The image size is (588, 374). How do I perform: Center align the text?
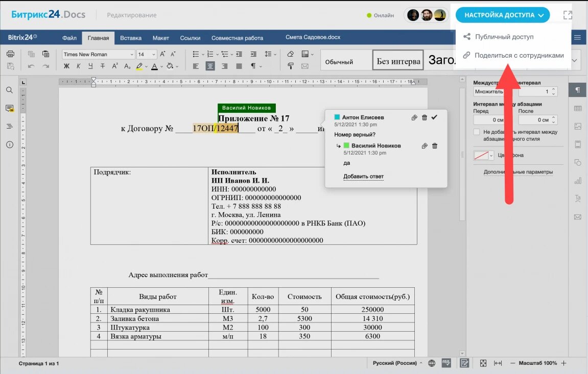click(210, 66)
